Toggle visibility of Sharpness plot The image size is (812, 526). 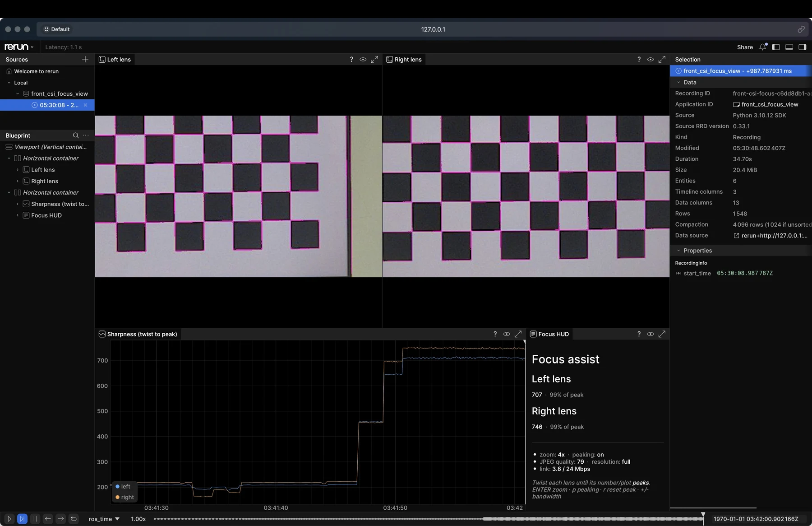(507, 334)
